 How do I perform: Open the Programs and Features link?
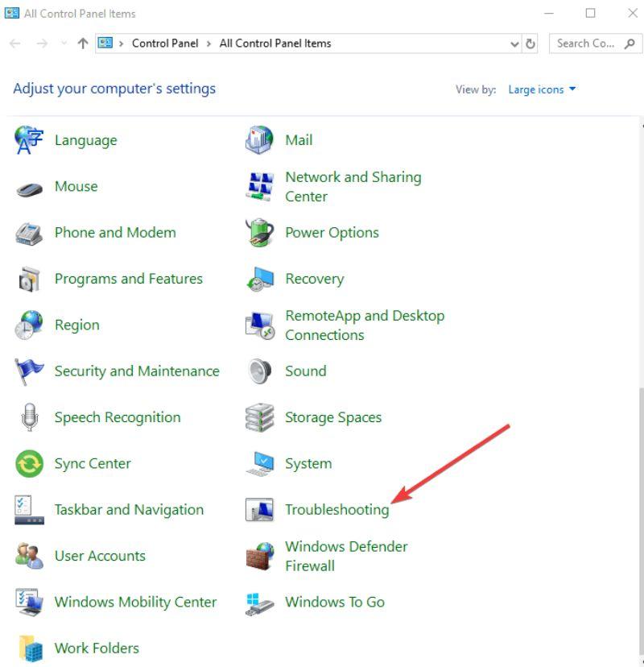coord(128,279)
